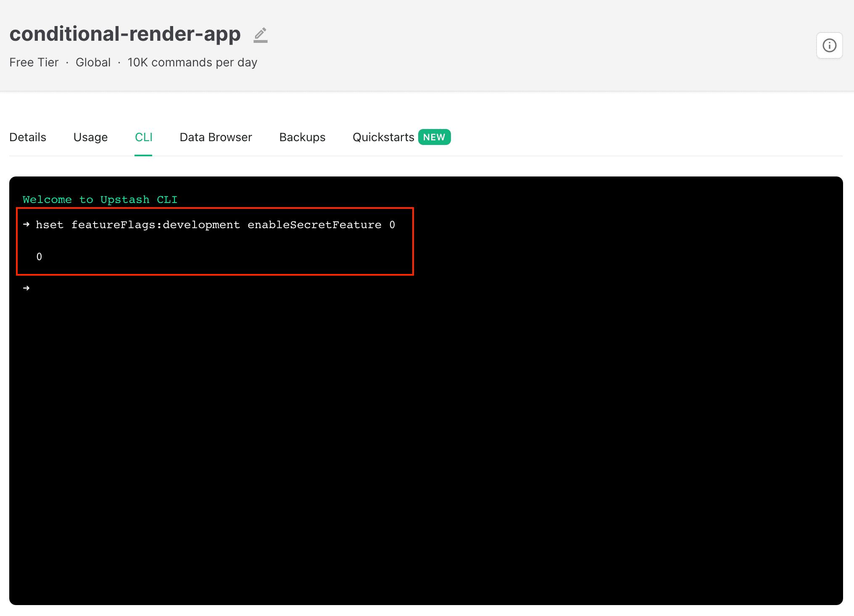Click the 'Free Tier' label

point(34,63)
